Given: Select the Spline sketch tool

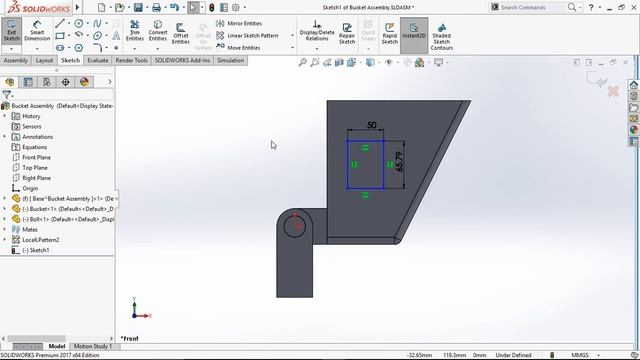Looking at the screenshot, I should (x=97, y=24).
